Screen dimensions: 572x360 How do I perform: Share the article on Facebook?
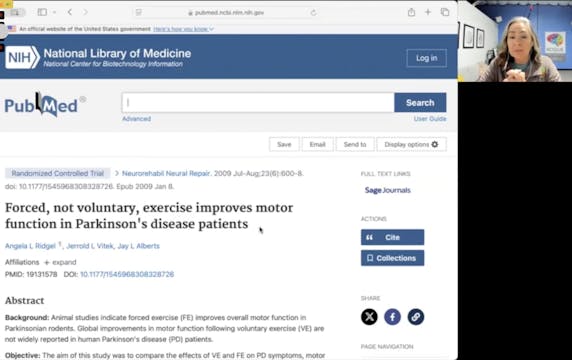point(393,317)
